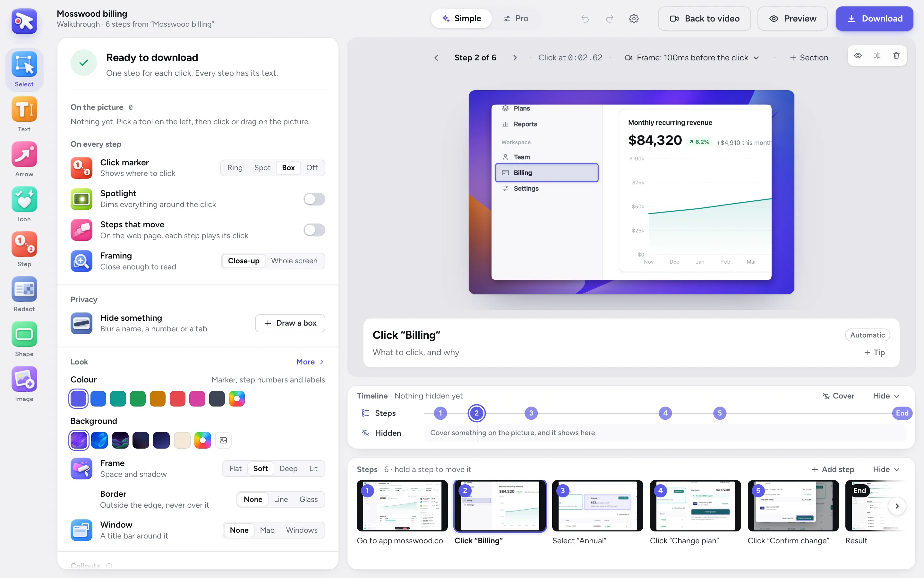Screen dimensions: 924x578
Task: Set Frame style to Deep
Action: coord(288,468)
